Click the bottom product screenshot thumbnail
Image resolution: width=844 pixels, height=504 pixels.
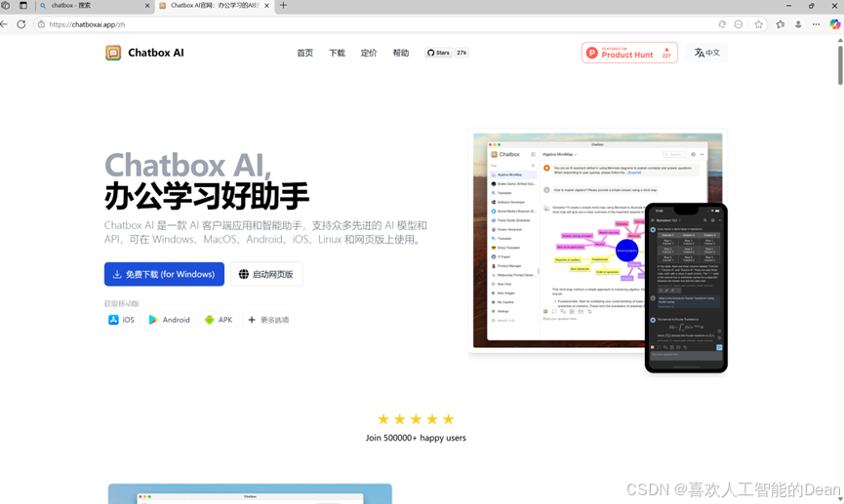click(x=250, y=494)
